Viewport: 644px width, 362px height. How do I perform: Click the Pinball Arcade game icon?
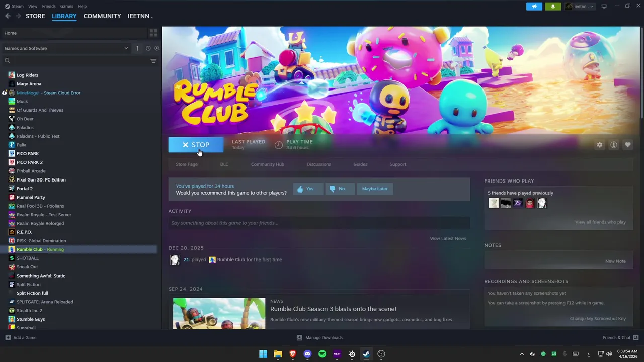[12, 171]
